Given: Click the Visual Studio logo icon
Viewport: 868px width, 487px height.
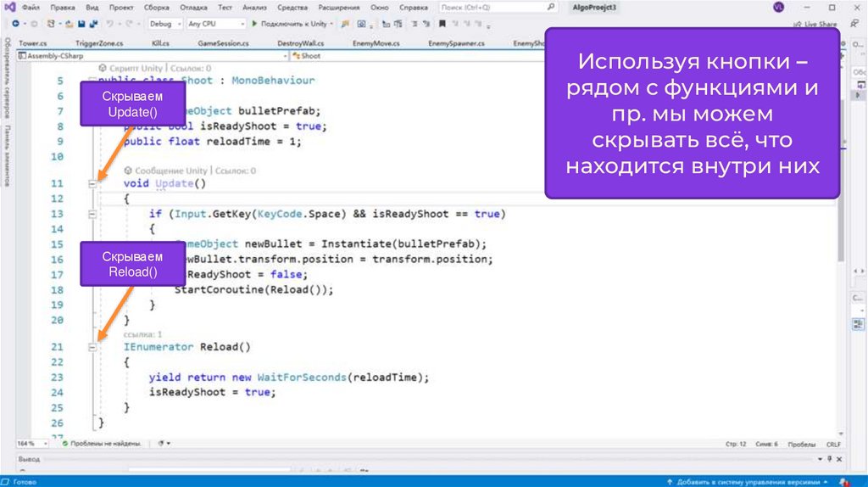Looking at the screenshot, I should coord(9,7).
